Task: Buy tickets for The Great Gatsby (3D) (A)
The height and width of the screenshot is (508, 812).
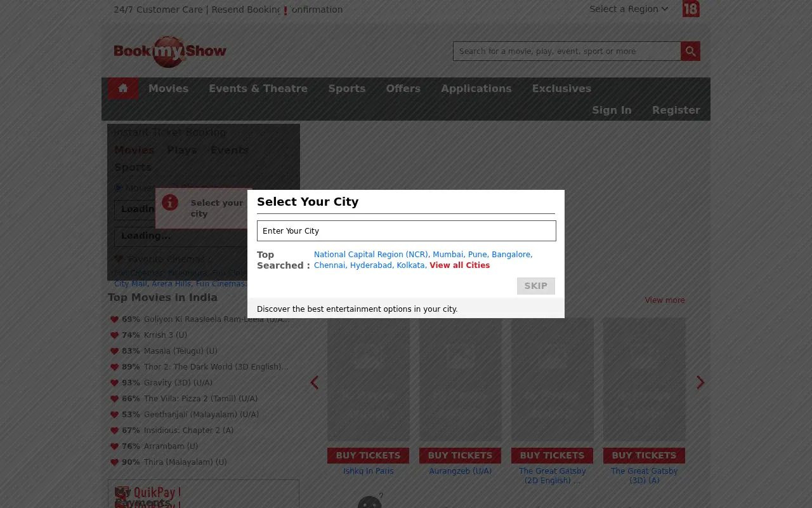Action: 644,455
